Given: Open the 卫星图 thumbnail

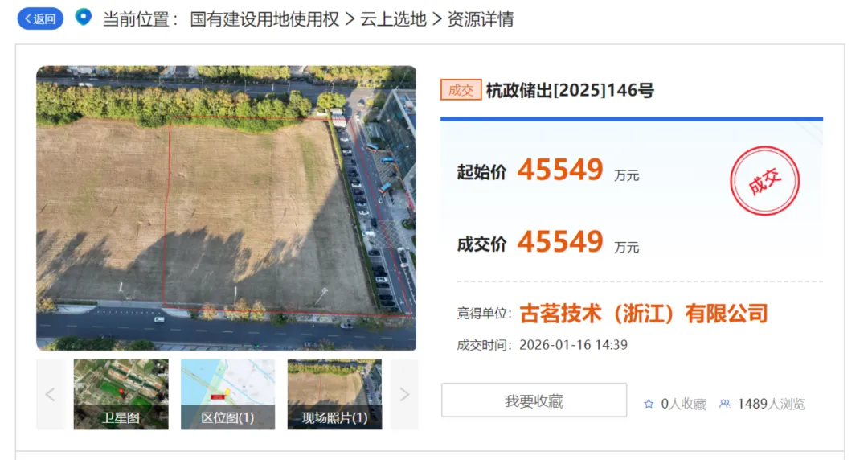Looking at the screenshot, I should [x=121, y=395].
